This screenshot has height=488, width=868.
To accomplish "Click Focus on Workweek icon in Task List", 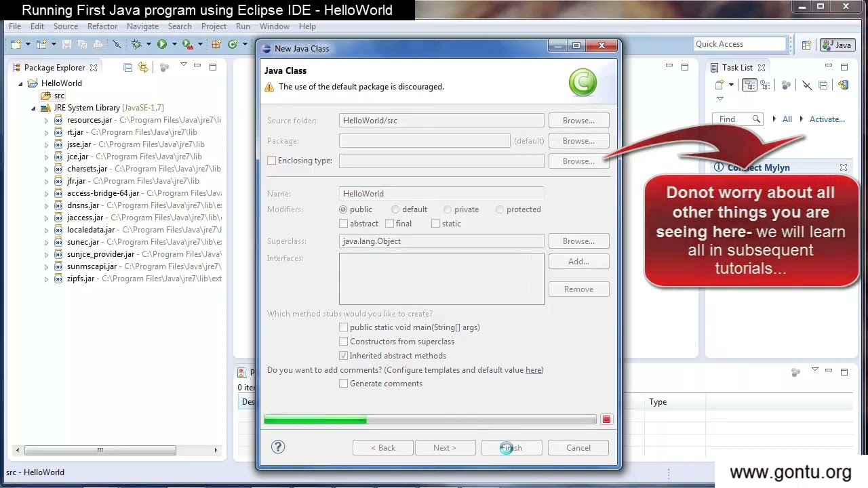I will tap(786, 85).
